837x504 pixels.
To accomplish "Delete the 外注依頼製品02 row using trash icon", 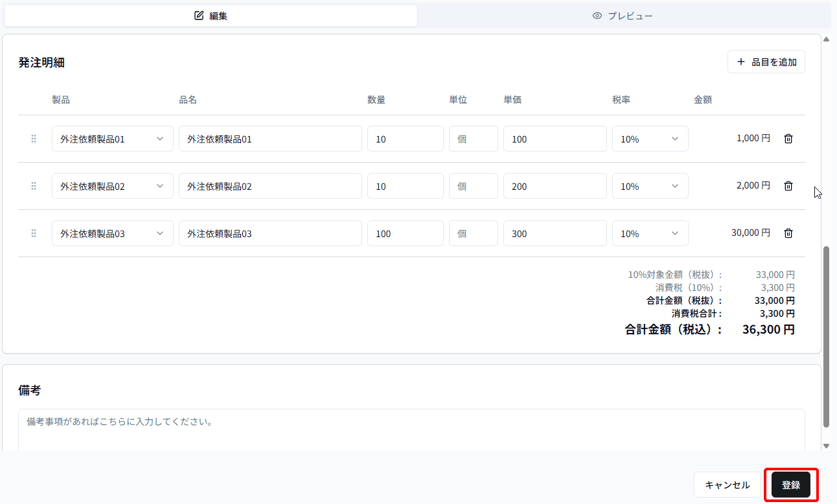I will pos(788,185).
